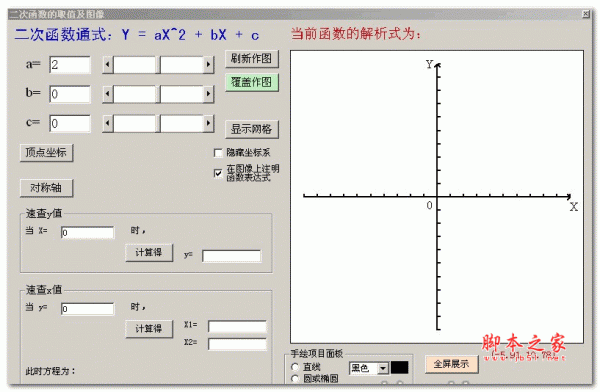Close the window with the X button

point(586,14)
